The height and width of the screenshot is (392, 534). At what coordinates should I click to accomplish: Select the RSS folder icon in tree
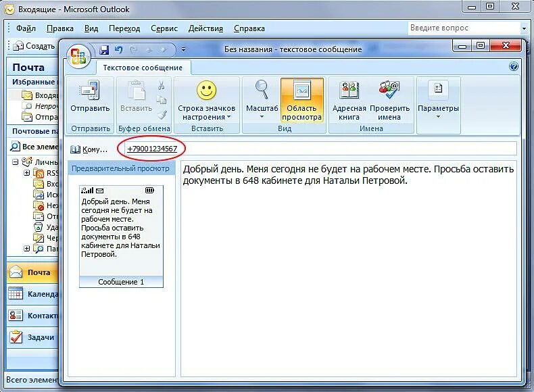click(39, 173)
